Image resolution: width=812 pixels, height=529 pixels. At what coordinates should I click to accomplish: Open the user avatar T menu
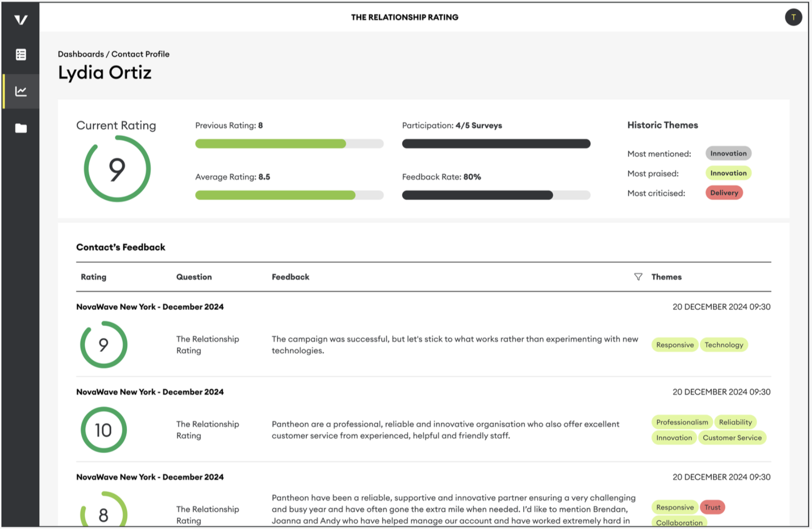(793, 17)
